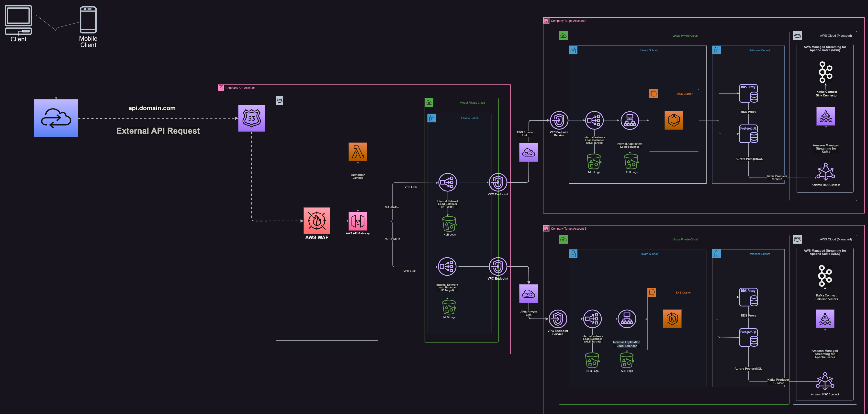Screen dimensions: 868x414
Task: Click the ECS Cluster orange service icon
Action: tap(674, 120)
